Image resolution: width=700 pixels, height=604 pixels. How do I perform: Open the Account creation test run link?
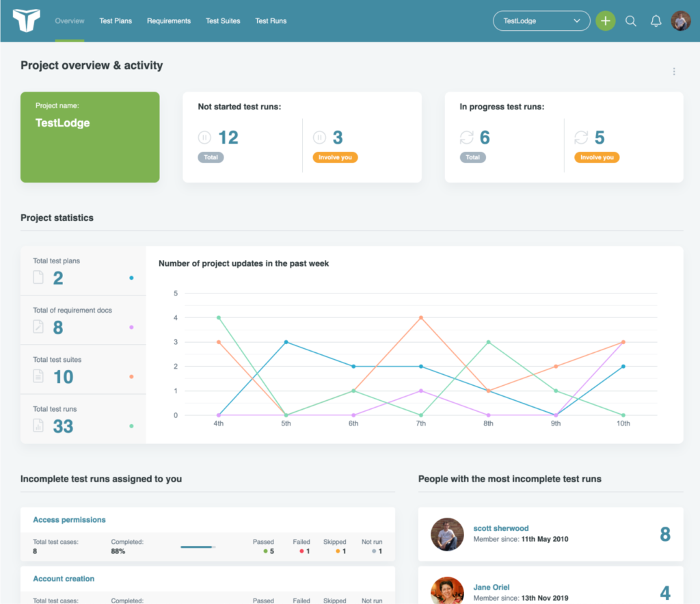pos(63,579)
